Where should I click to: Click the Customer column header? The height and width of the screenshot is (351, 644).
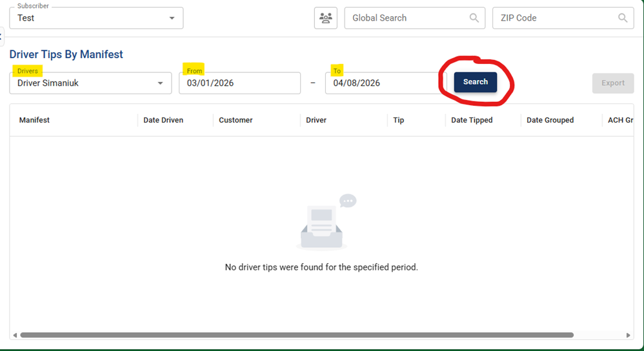click(x=236, y=120)
